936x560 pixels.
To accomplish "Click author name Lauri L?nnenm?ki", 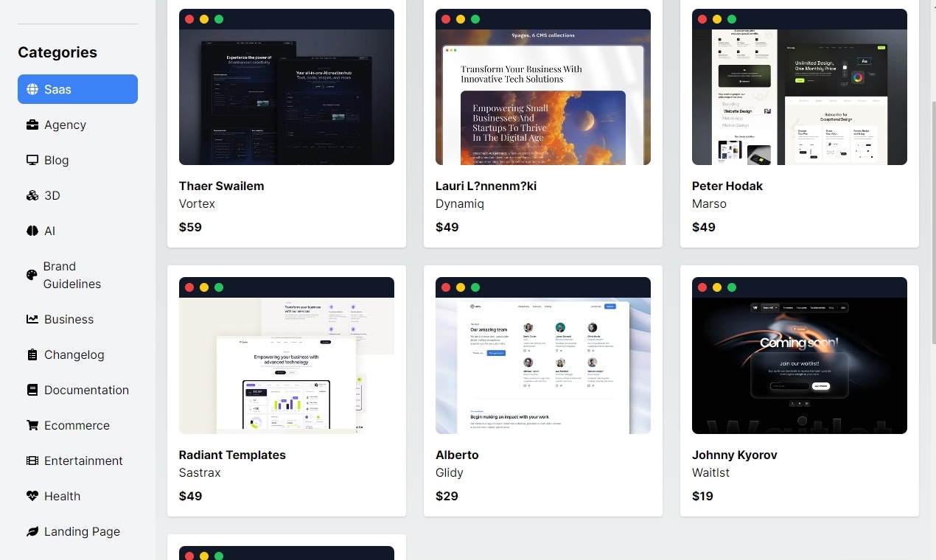I will 486,186.
